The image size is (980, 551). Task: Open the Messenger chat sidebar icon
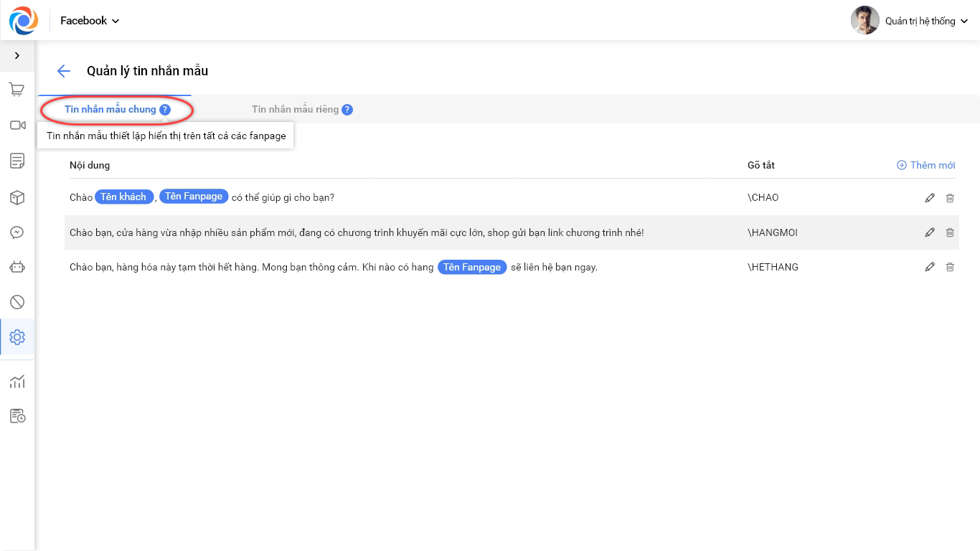[x=17, y=232]
